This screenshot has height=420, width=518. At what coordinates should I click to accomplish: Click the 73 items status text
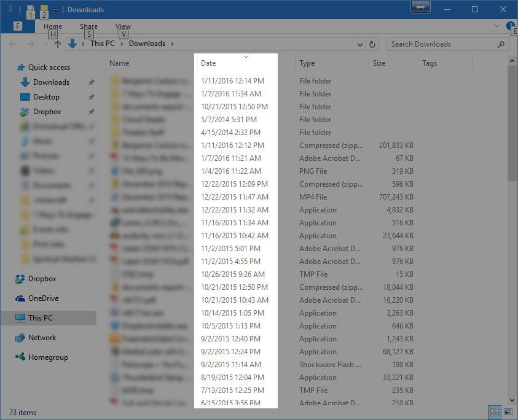coord(23,413)
